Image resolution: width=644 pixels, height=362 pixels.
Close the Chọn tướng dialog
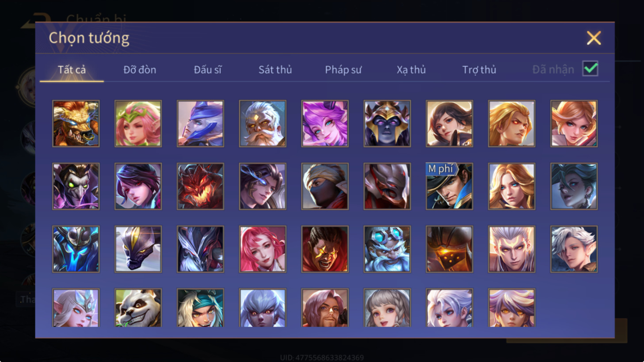(x=594, y=38)
